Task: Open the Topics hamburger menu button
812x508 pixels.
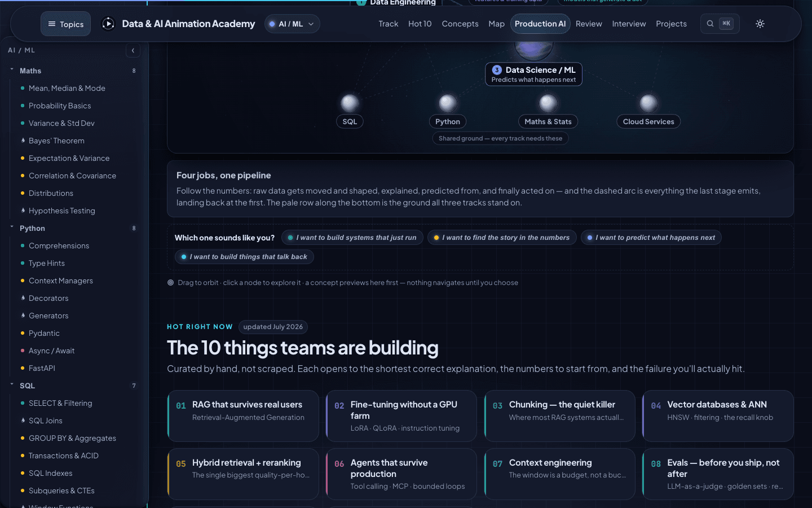Action: pyautogui.click(x=65, y=24)
